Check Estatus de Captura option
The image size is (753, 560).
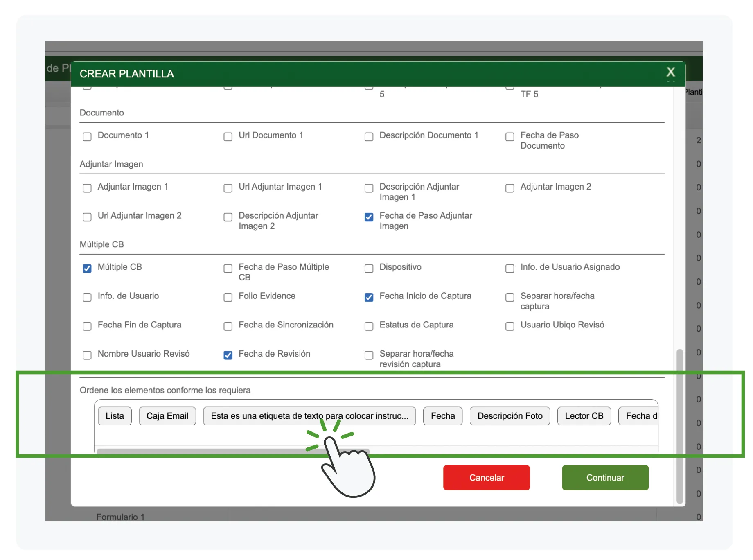(x=369, y=326)
